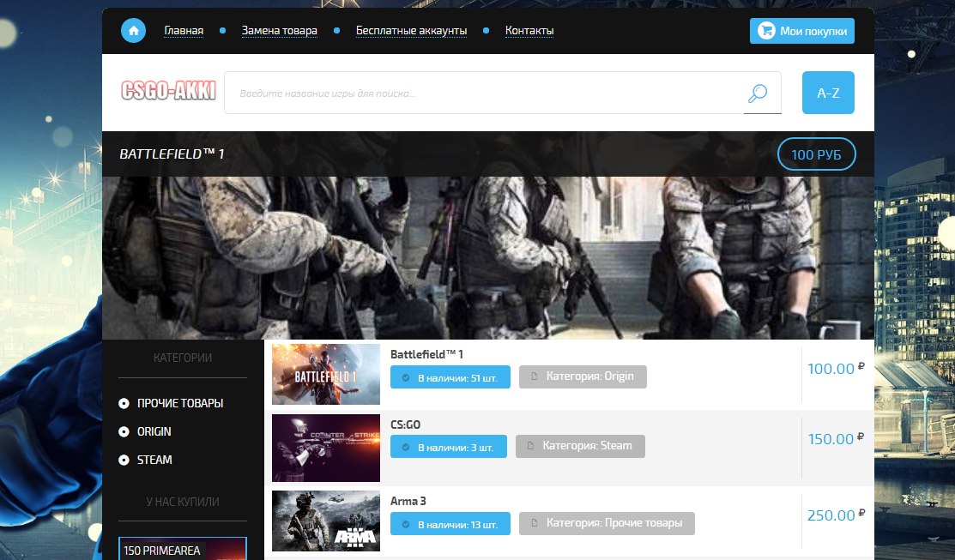Viewport: 955px width, 560px height.
Task: Click the checkmark icon in CS:GO stock badge
Action: [406, 448]
